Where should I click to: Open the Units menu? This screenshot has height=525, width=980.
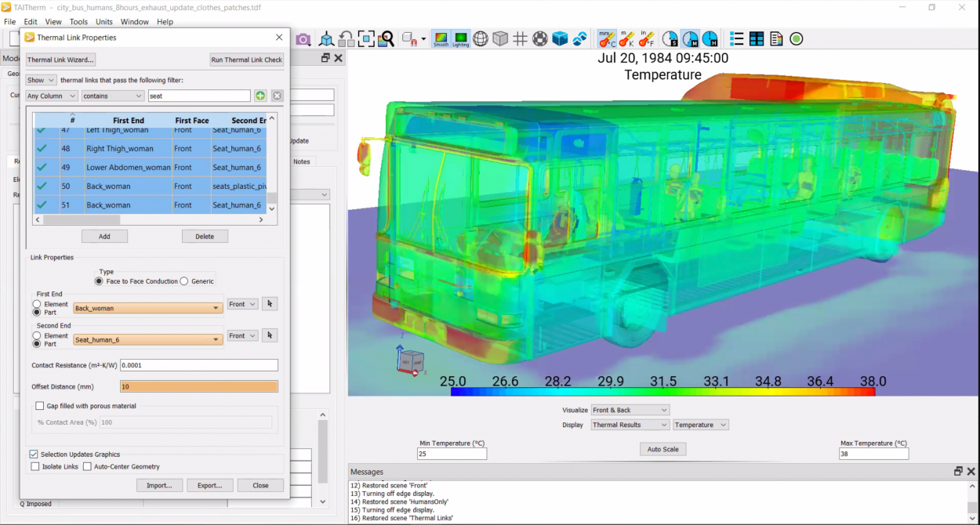tap(104, 22)
